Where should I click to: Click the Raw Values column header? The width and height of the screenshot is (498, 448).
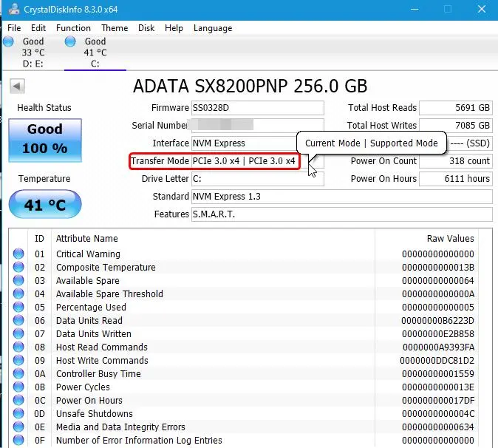click(450, 239)
